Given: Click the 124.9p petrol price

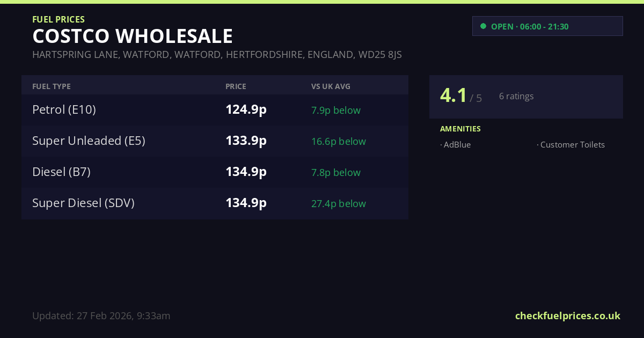Looking at the screenshot, I should [x=246, y=110].
